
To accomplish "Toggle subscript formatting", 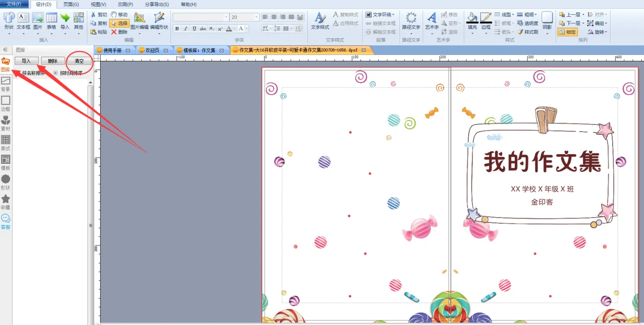I will [212, 29].
